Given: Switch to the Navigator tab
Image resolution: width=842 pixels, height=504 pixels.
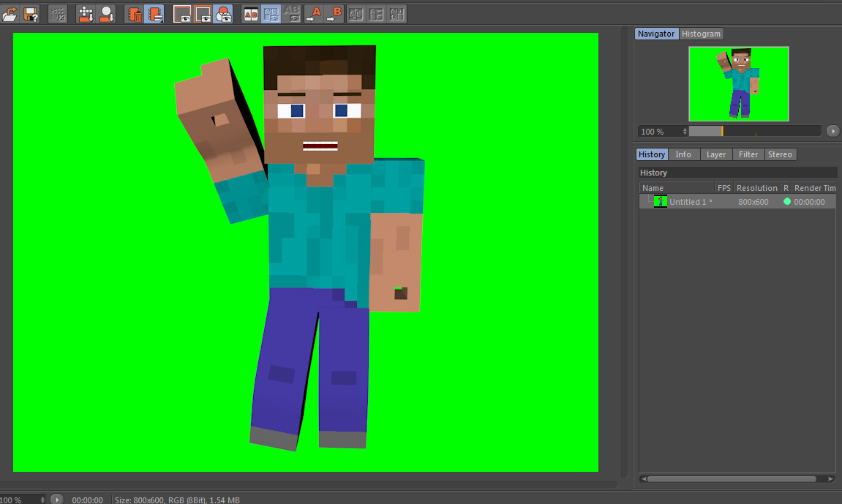Looking at the screenshot, I should [656, 34].
